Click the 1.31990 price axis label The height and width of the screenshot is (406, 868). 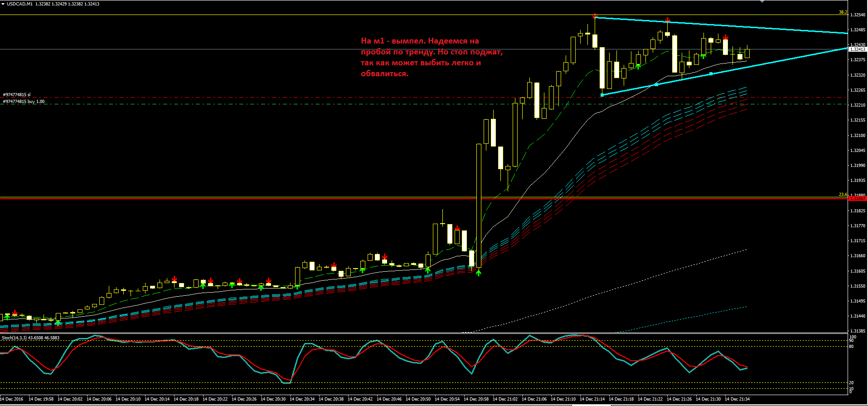(x=858, y=166)
